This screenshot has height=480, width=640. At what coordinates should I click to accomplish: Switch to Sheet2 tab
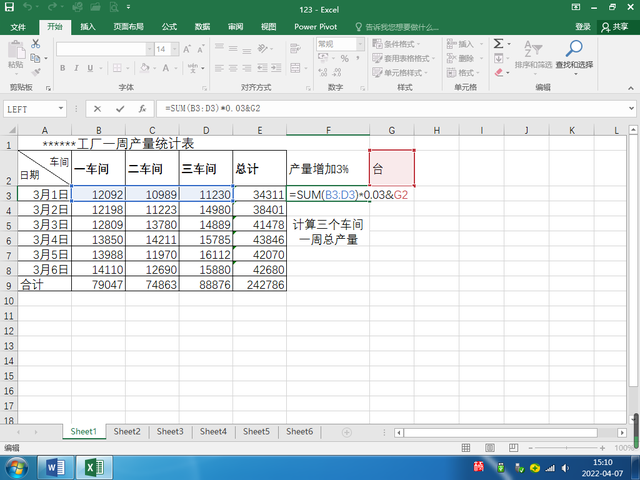127,431
